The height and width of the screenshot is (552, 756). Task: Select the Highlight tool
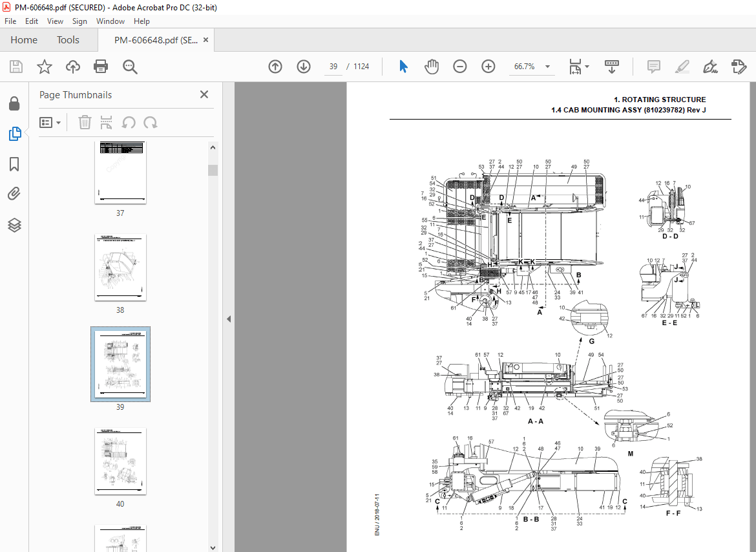[682, 67]
